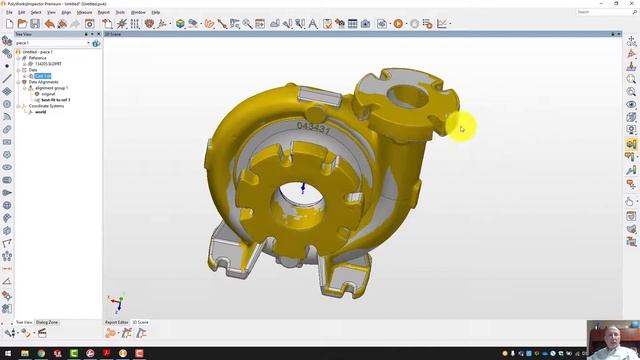
Task: Click the highlighted color map icon in right toolbar
Action: tap(631, 144)
